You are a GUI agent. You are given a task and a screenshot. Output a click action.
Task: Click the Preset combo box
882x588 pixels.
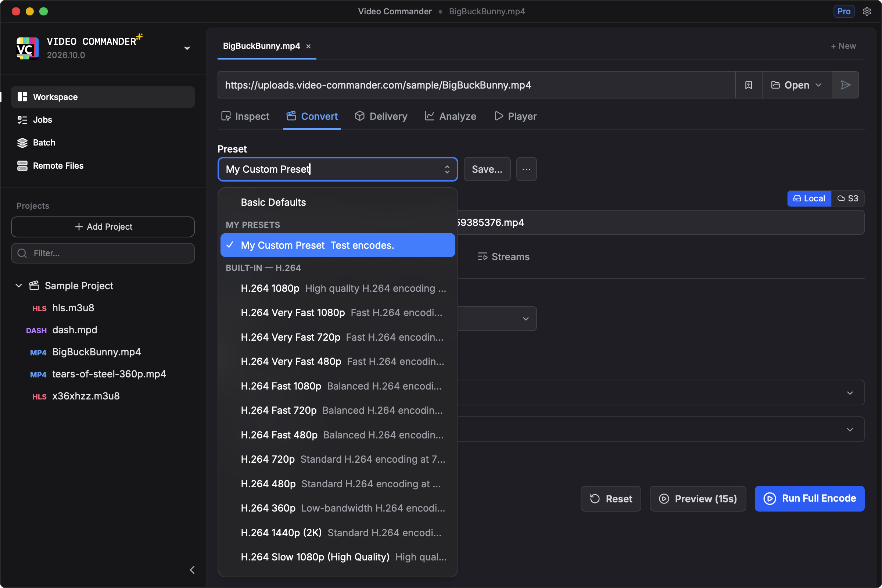337,169
